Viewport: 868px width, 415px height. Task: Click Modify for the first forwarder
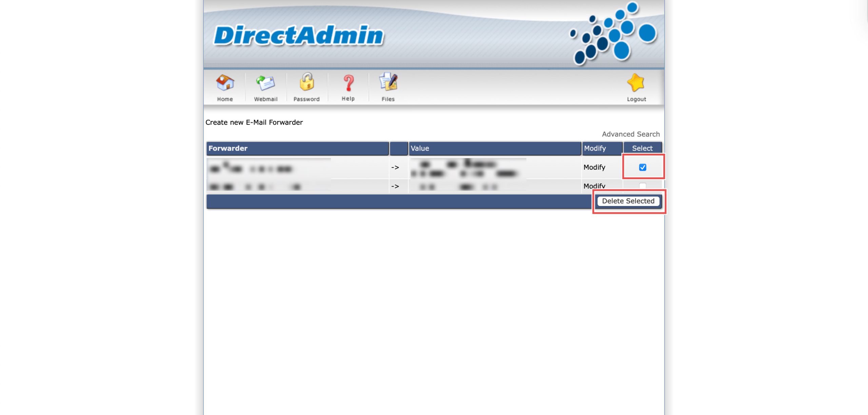coord(594,167)
